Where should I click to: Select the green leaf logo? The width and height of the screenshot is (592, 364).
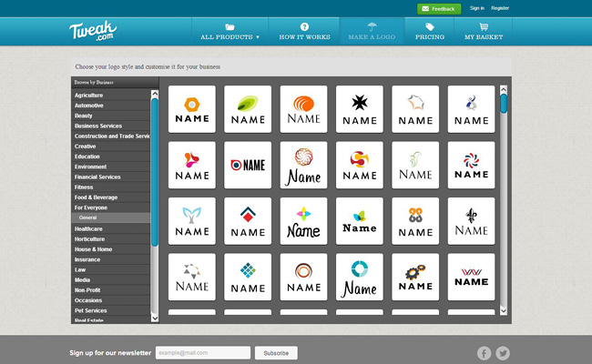click(x=248, y=109)
